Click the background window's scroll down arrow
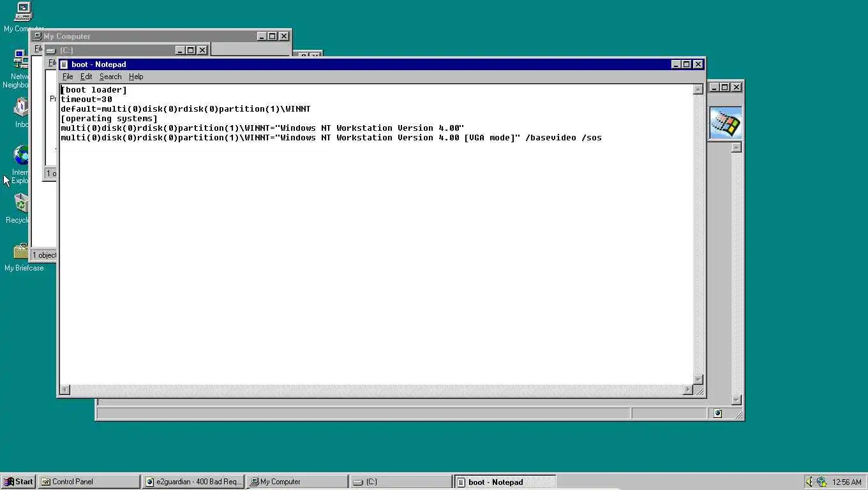868x490 pixels. (x=736, y=400)
